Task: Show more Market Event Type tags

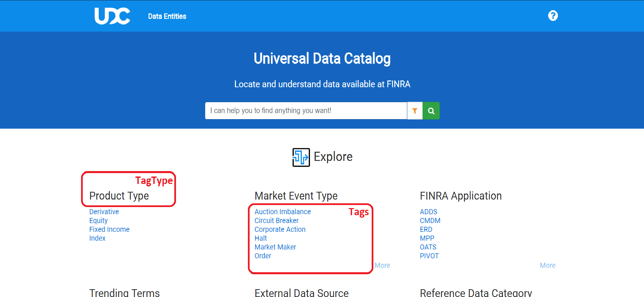Action: tap(382, 265)
